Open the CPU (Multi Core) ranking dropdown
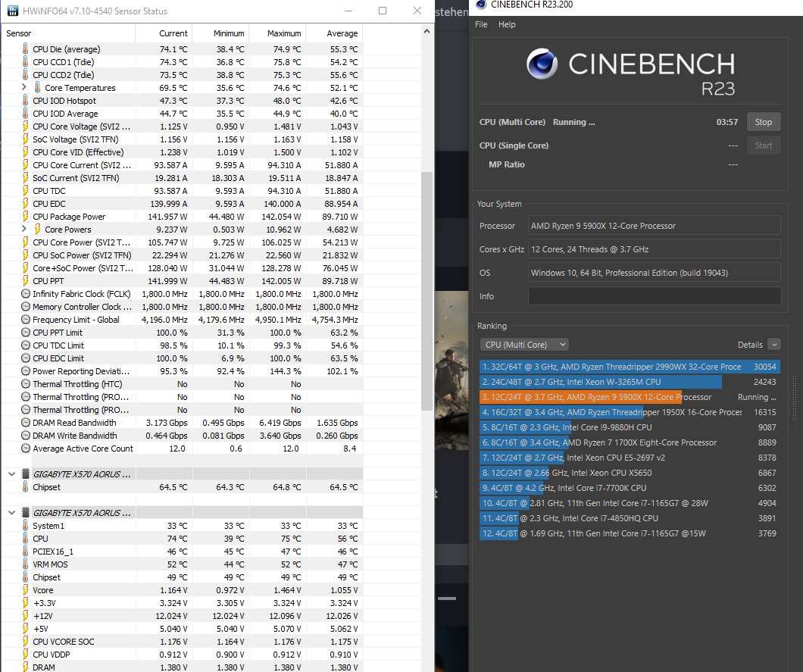 524,345
